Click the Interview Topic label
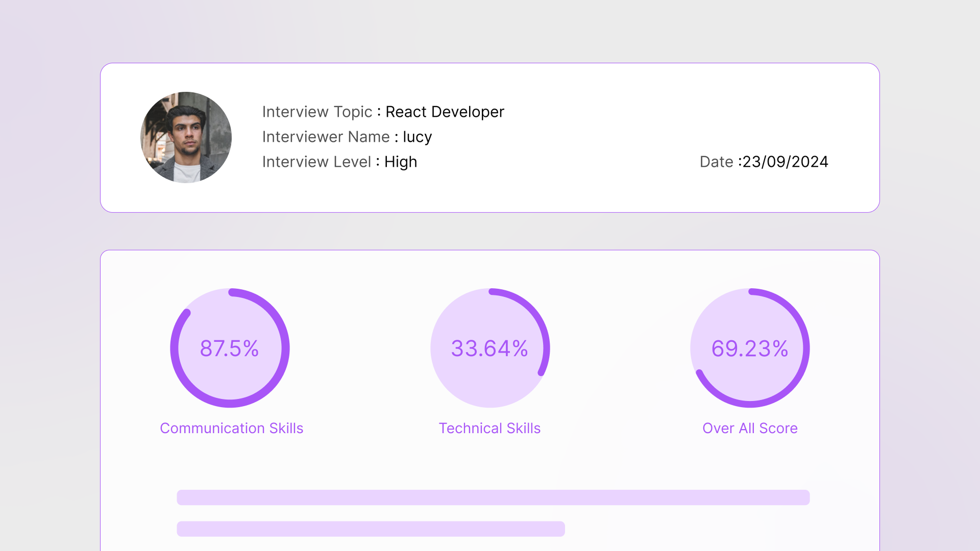980x551 pixels. 317,112
